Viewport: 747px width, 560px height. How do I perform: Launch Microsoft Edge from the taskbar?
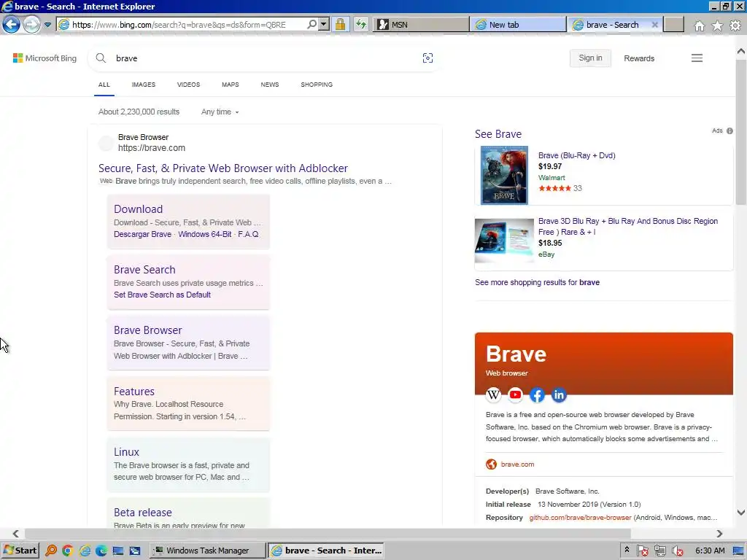point(101,551)
